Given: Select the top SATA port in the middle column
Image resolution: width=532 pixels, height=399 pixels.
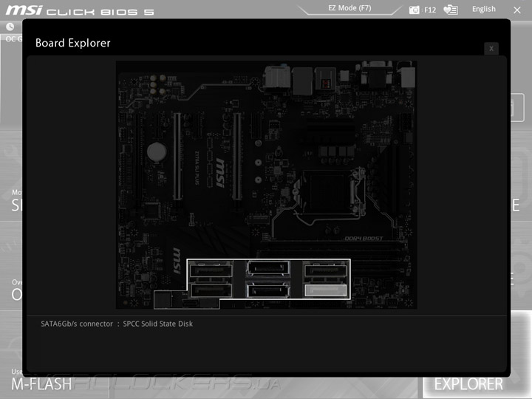Looking at the screenshot, I should (268, 268).
